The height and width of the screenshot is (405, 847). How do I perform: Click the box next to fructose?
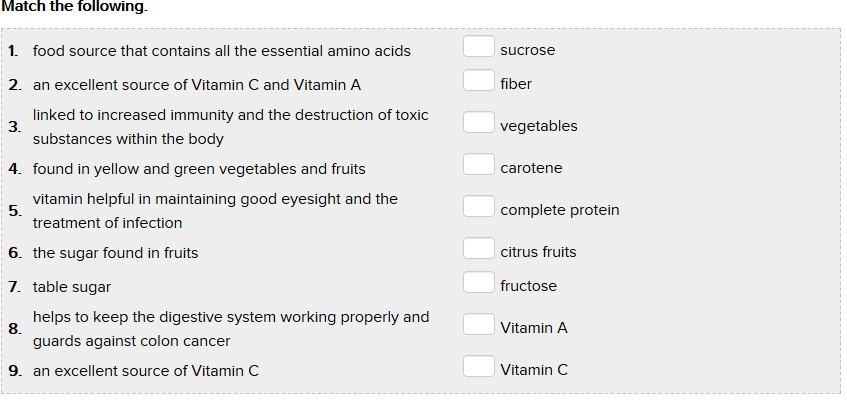pos(478,284)
